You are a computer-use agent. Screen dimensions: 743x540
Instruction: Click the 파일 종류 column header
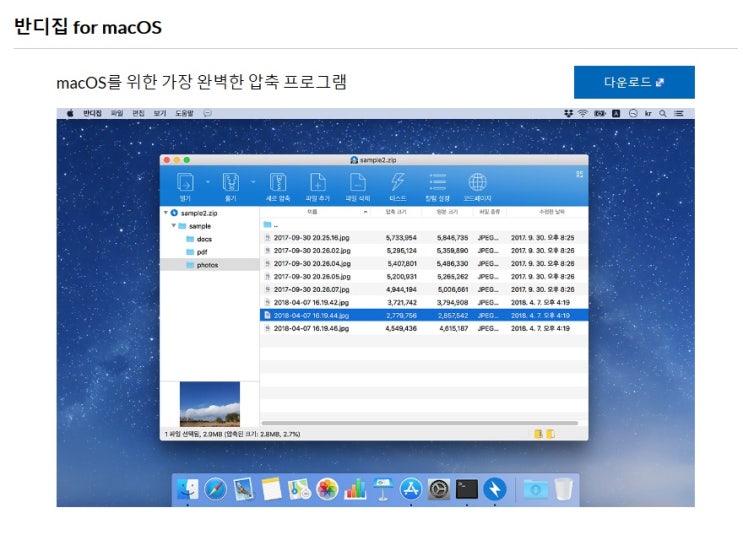[x=489, y=212]
